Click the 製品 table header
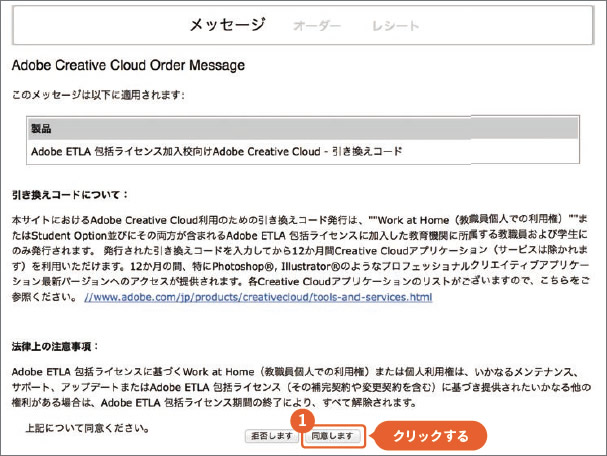 click(x=303, y=129)
